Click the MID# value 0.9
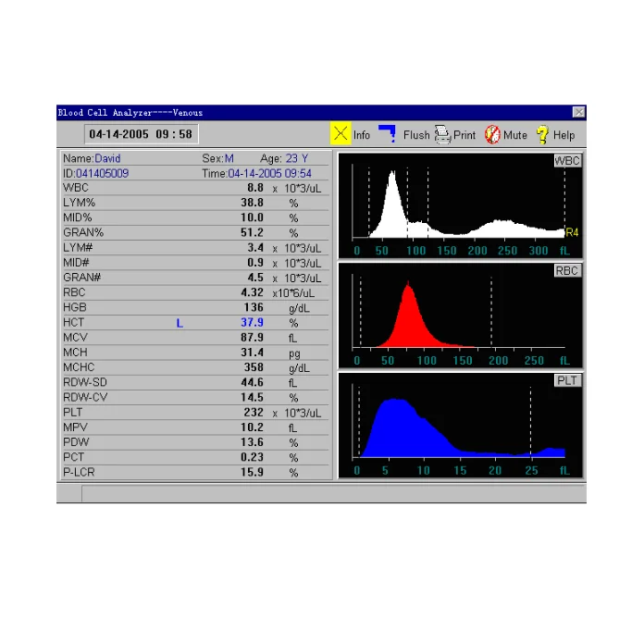Viewport: 644px width, 644px height. click(255, 263)
